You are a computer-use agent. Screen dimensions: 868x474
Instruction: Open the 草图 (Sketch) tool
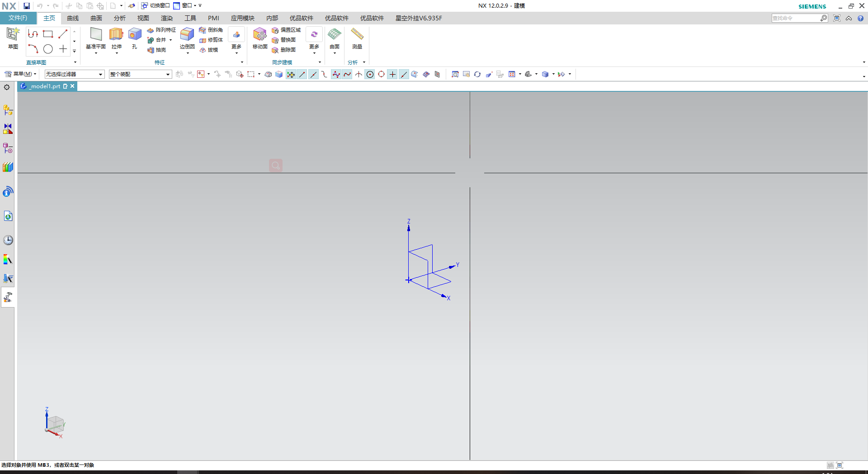tap(13, 35)
